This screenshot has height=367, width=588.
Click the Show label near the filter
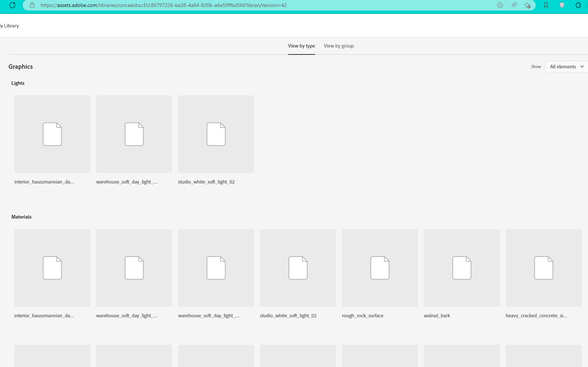[536, 67]
